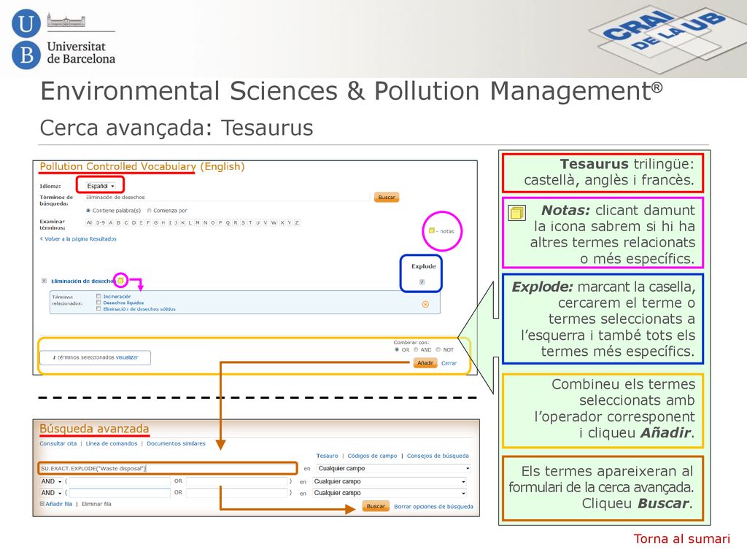This screenshot has height=560, width=747.
Task: Browse thesaurus terms starting with A
Action: pyautogui.click(x=111, y=223)
